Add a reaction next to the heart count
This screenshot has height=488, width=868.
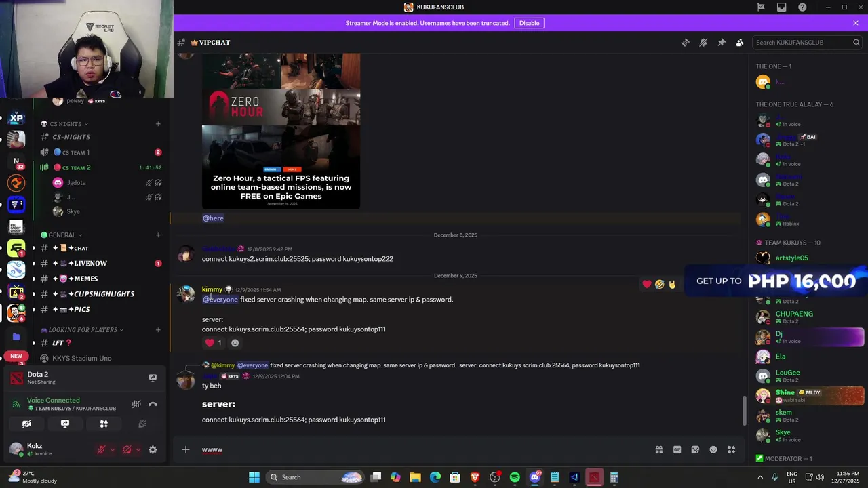click(235, 343)
